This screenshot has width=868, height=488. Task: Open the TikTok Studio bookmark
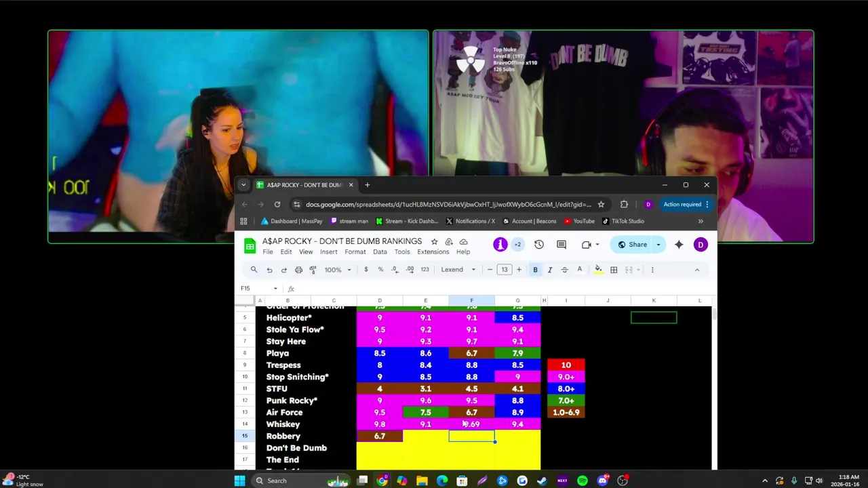pos(623,221)
